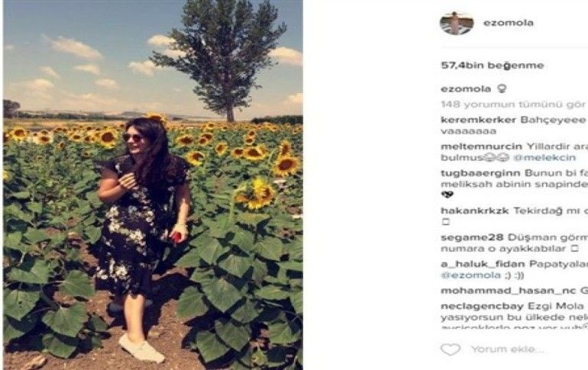Click the heart like icon
The image size is (588, 370).
point(450,349)
